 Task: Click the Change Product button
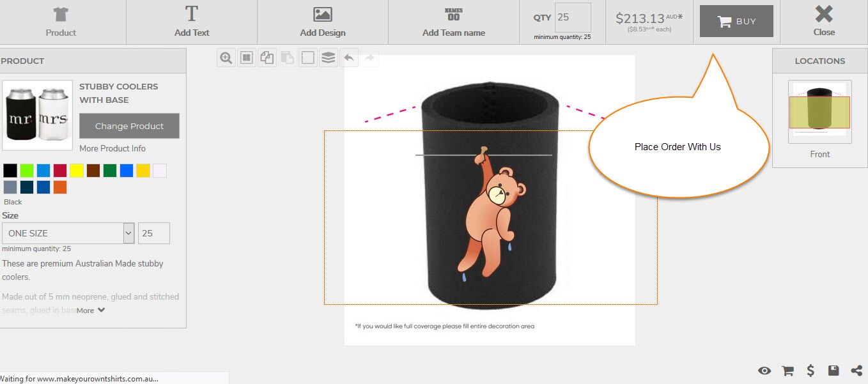tap(129, 126)
